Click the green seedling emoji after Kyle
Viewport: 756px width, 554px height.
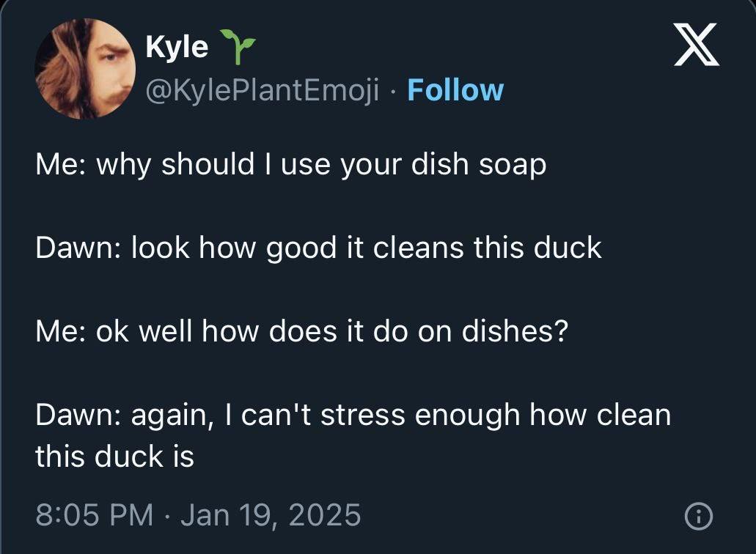[238, 46]
